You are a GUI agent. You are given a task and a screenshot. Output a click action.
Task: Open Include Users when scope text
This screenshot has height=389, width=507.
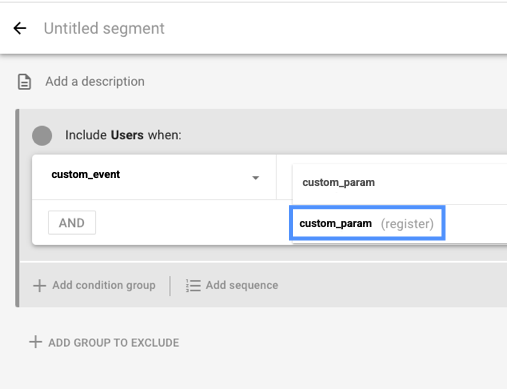[123, 135]
